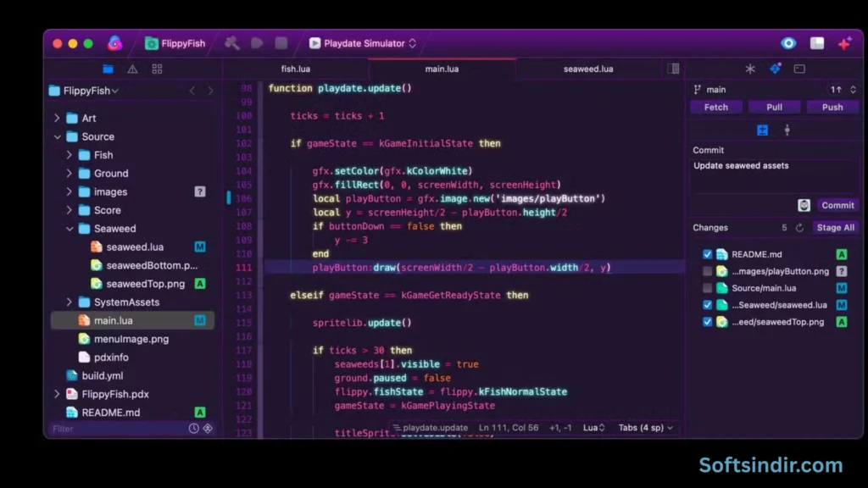This screenshot has width=868, height=488.
Task: Uncheck the README.md staged checkbox
Action: click(707, 254)
